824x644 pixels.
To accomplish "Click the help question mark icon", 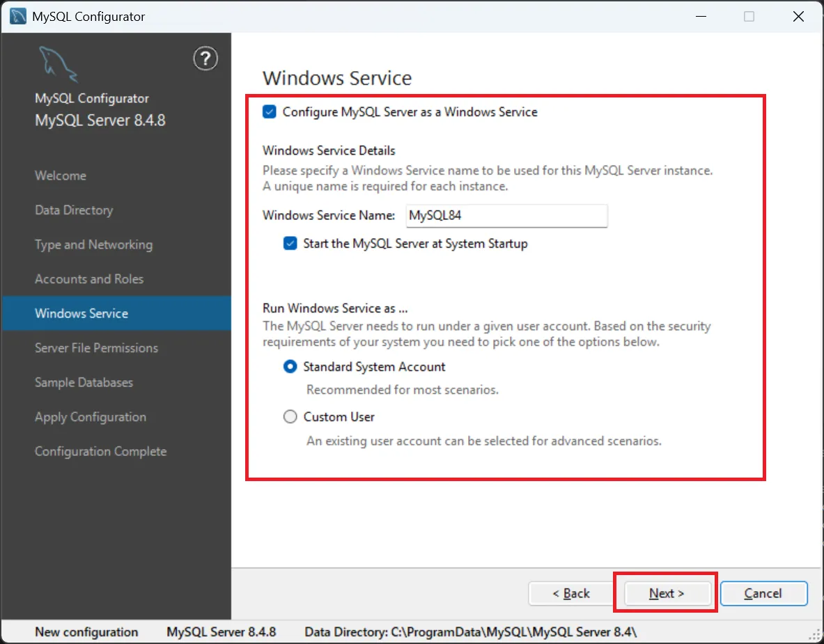I will click(x=205, y=59).
